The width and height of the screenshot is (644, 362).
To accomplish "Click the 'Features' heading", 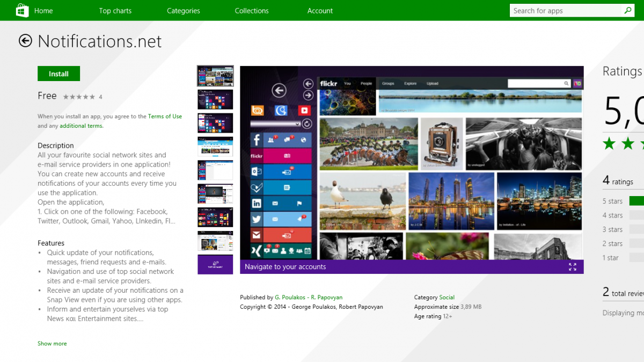I will click(51, 243).
